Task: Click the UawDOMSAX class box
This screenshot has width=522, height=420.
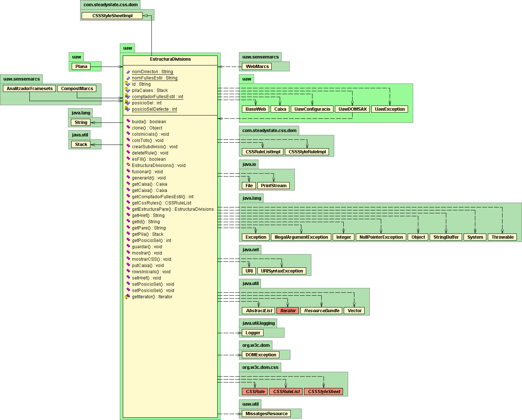Action: tap(352, 109)
